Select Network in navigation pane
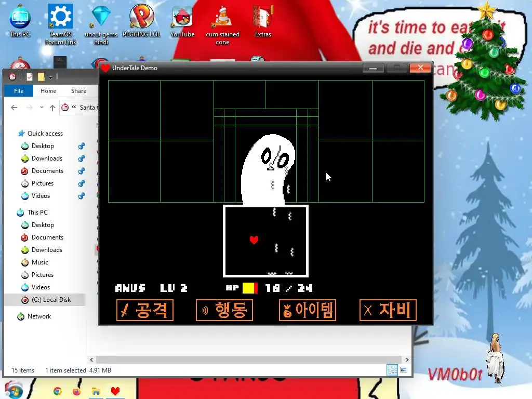This screenshot has width=532, height=399. coord(39,316)
